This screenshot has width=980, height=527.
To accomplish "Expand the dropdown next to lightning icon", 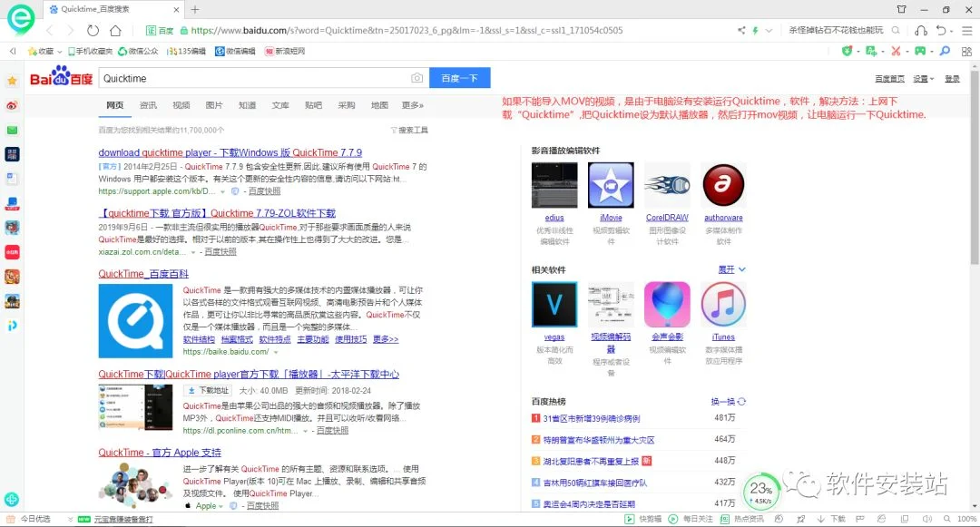I will click(x=769, y=30).
